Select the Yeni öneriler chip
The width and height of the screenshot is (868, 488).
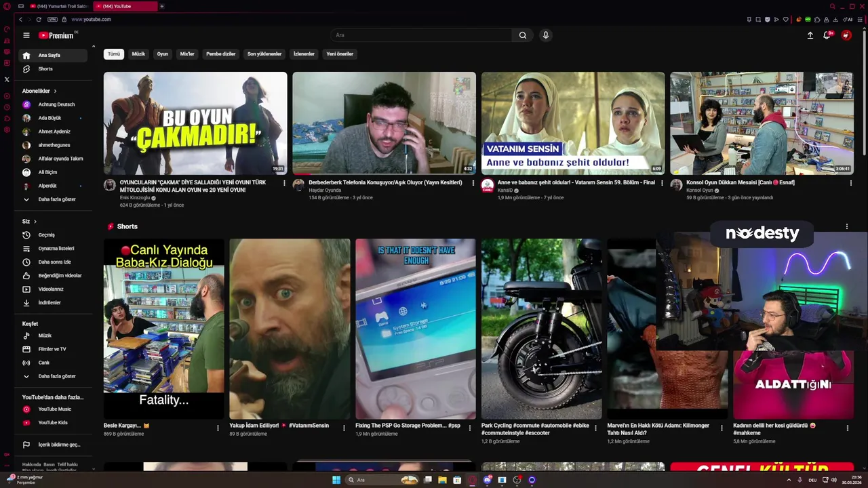click(x=340, y=54)
